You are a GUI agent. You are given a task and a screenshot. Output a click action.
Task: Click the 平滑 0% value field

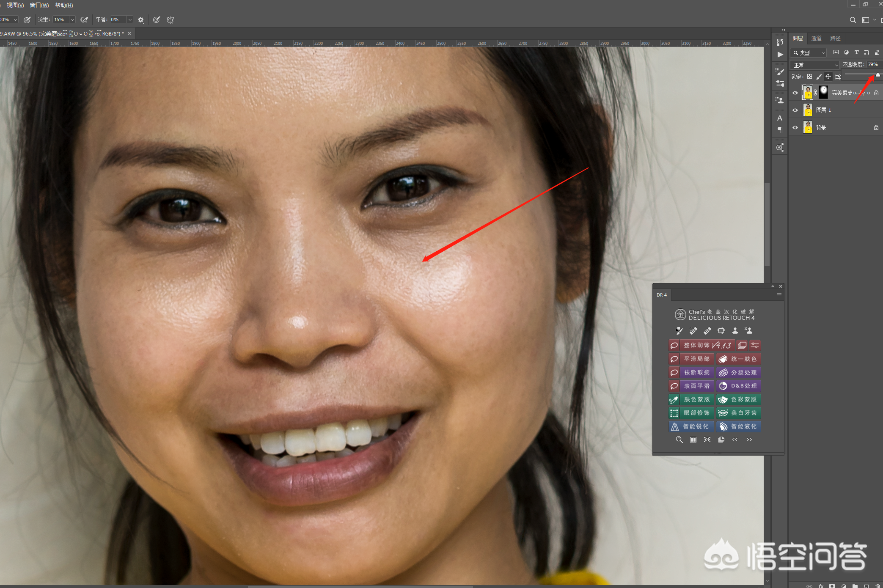point(118,19)
